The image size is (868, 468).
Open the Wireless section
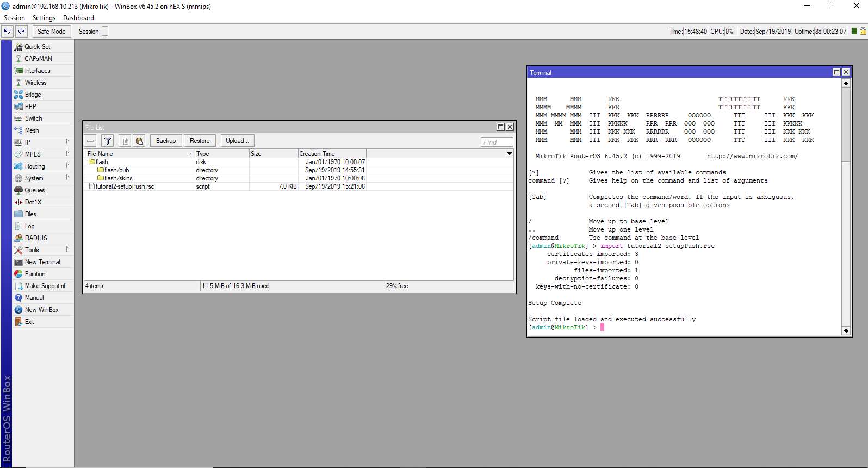tap(43, 83)
